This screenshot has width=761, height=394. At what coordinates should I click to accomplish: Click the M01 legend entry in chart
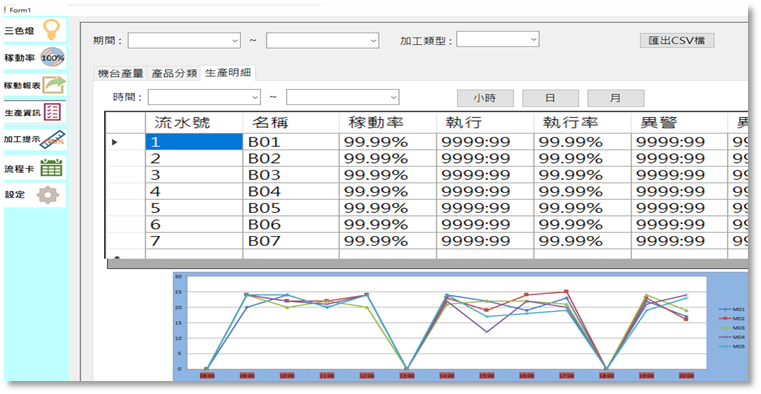pyautogui.click(x=732, y=309)
